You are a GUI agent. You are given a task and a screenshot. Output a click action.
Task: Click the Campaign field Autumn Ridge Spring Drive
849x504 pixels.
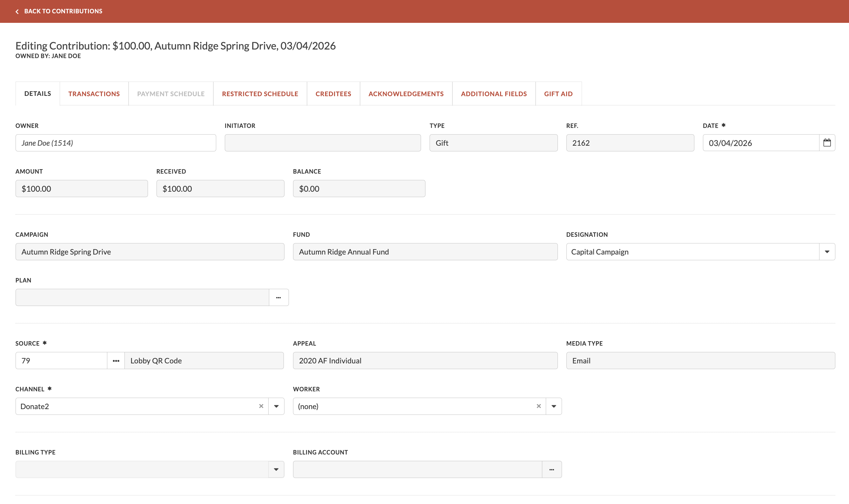pyautogui.click(x=150, y=252)
